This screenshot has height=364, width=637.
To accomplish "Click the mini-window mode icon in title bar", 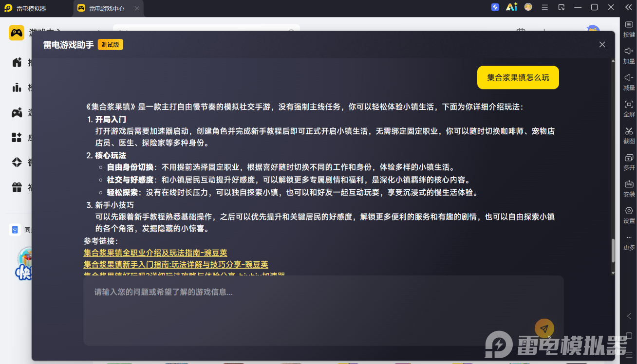I will (x=562, y=7).
